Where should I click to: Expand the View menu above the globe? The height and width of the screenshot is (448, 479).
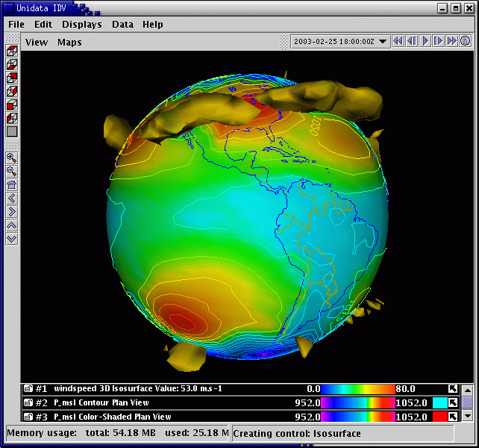coord(36,43)
